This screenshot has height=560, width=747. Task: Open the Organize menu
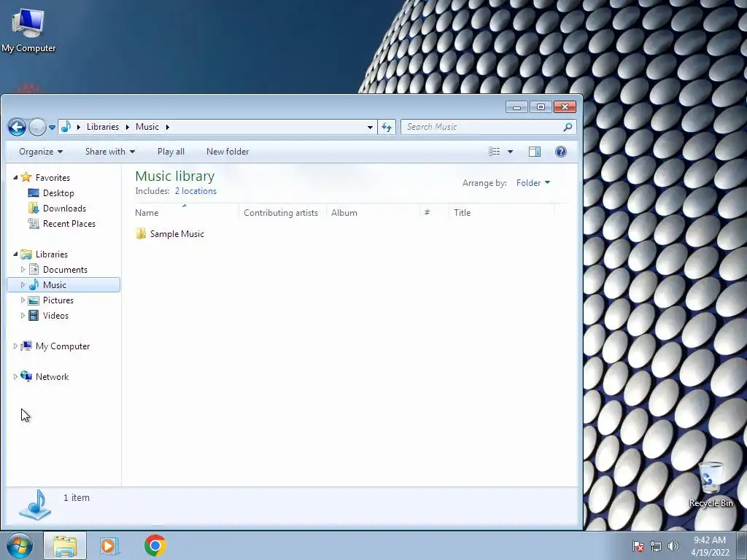[41, 152]
